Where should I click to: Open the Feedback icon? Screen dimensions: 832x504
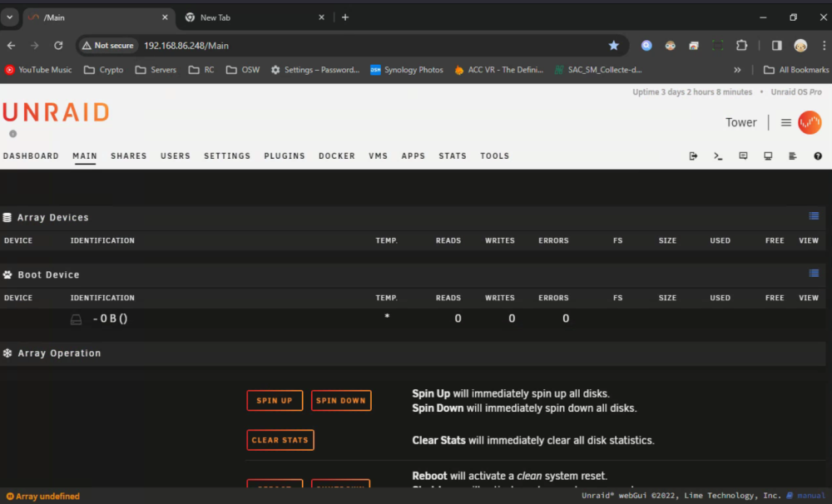743,156
